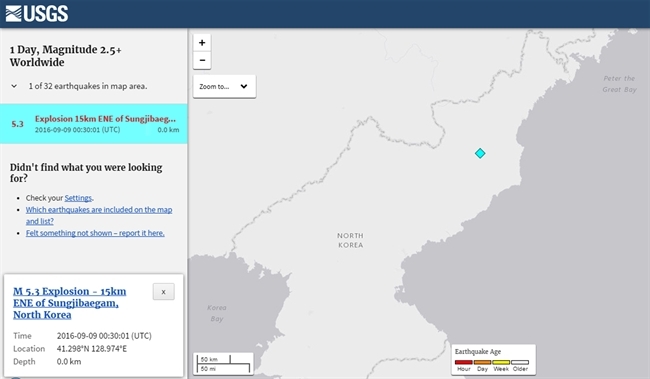
Task: Open Felt something not shown report link
Action: (95, 233)
